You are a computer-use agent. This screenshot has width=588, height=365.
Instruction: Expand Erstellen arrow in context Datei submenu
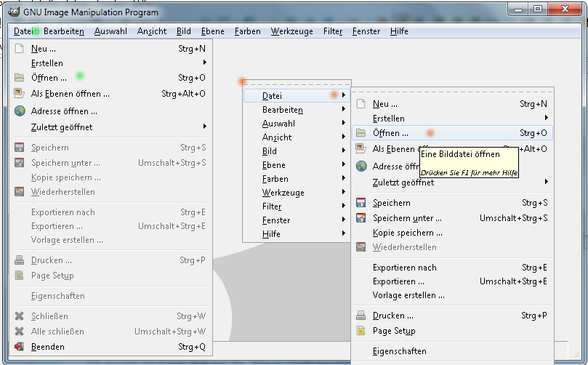pyautogui.click(x=547, y=118)
